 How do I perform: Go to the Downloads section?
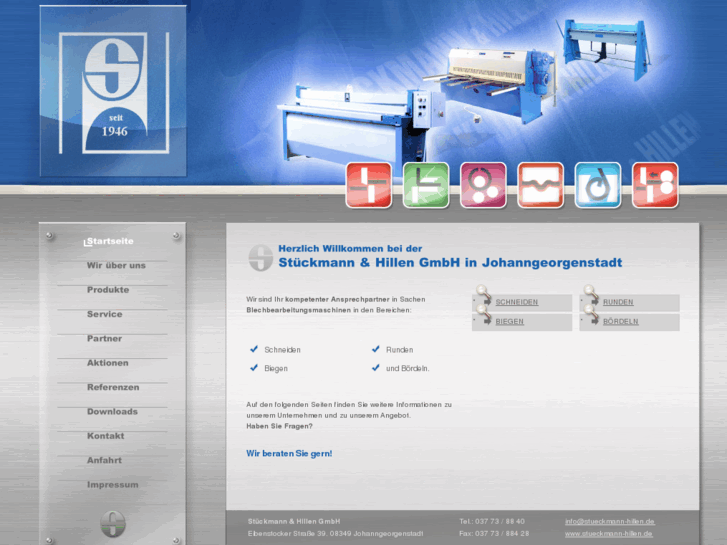coord(112,411)
